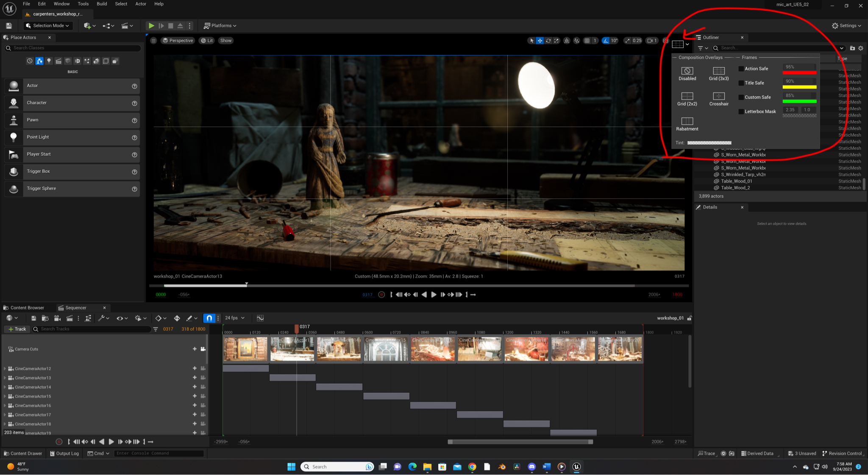Open the 24 fps frame rate dropdown
Screen dimensions: 868x475
(234, 318)
